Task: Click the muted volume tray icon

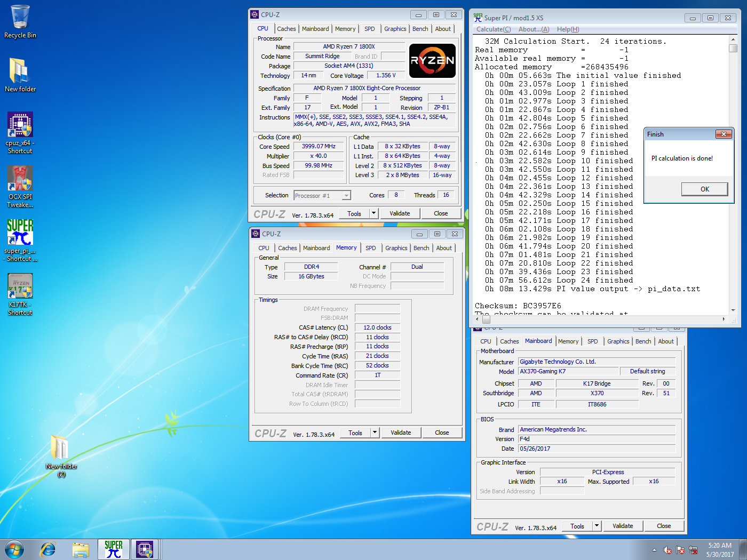Action: click(x=667, y=550)
